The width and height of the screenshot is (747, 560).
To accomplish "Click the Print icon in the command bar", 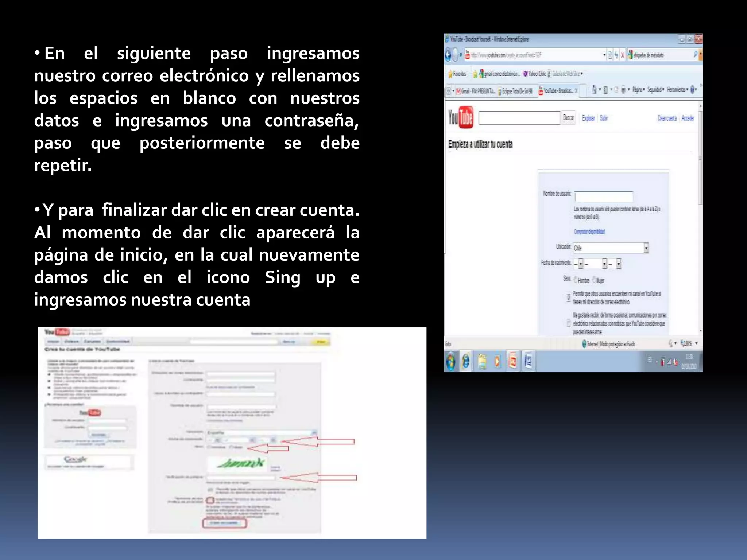I will tap(623, 90).
